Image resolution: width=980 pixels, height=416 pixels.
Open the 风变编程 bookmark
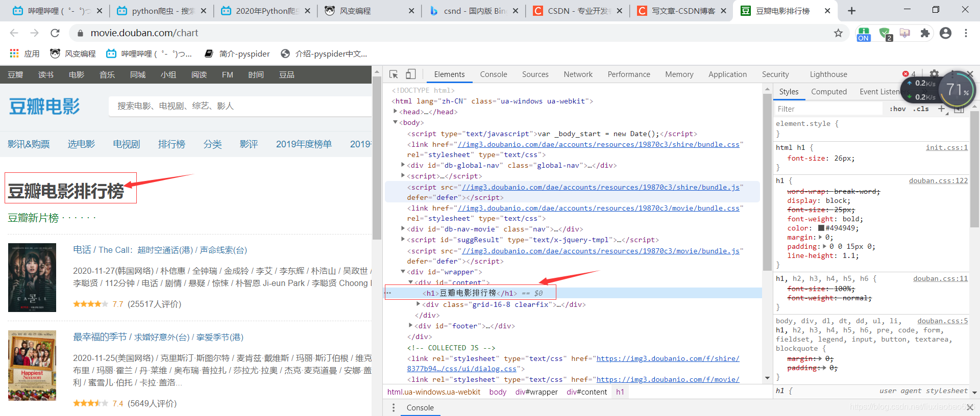[73, 54]
